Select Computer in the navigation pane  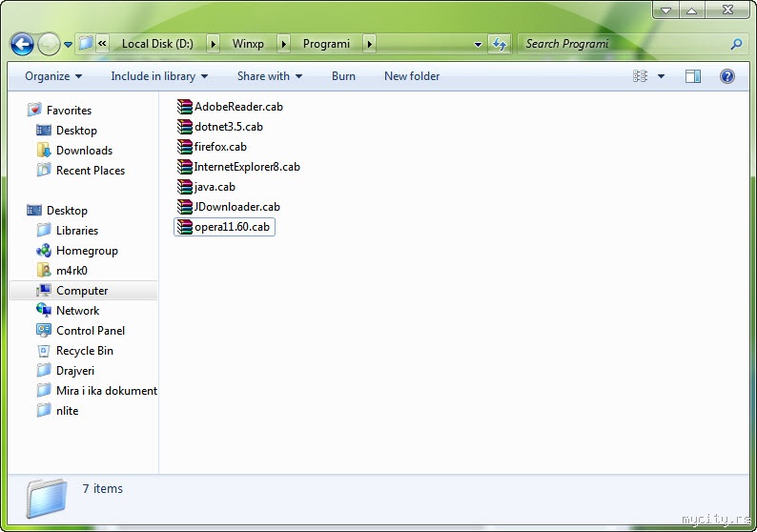click(x=83, y=291)
